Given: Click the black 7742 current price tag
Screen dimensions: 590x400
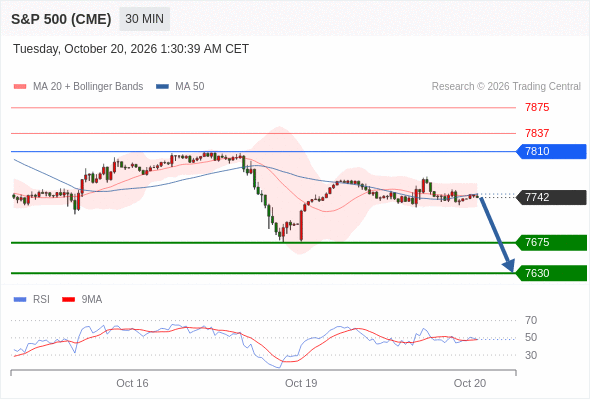Looking at the screenshot, I should click(x=551, y=197).
